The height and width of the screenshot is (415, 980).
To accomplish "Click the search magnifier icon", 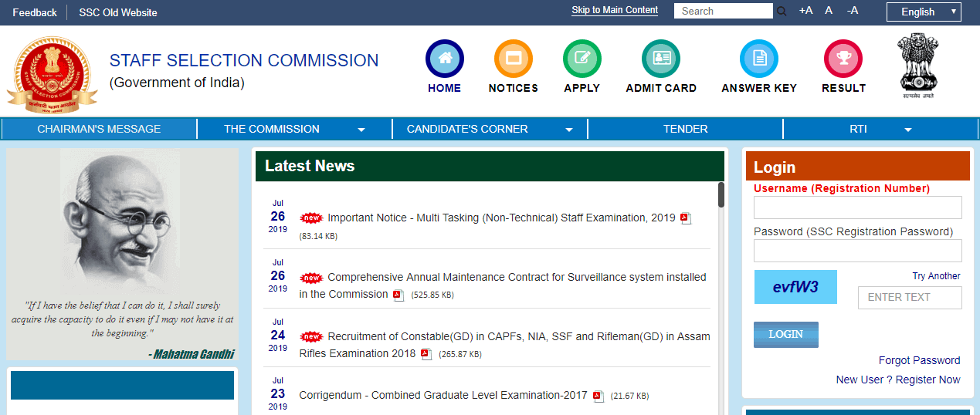I will tap(782, 12).
